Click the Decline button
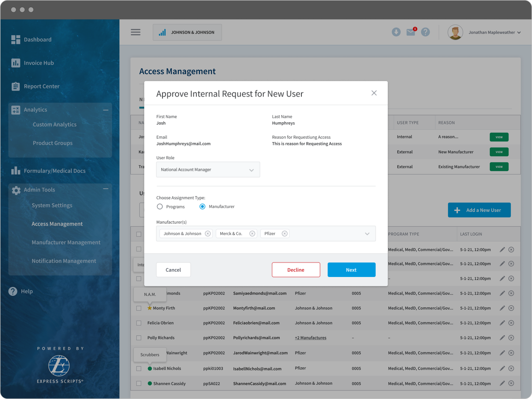The image size is (532, 399). [x=296, y=270]
